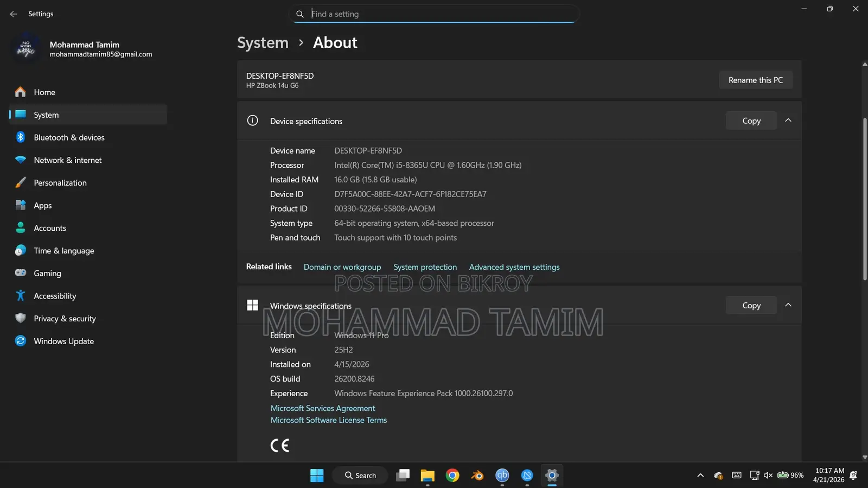
Task: Click the Device specifications info icon
Action: pos(253,121)
